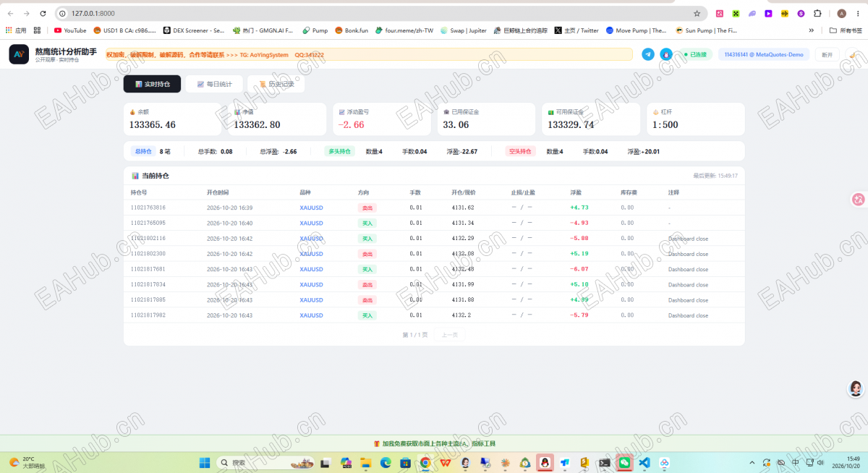Open the Swap | Jupiter bookmark
Image resolution: width=868 pixels, height=473 pixels.
[x=463, y=30]
